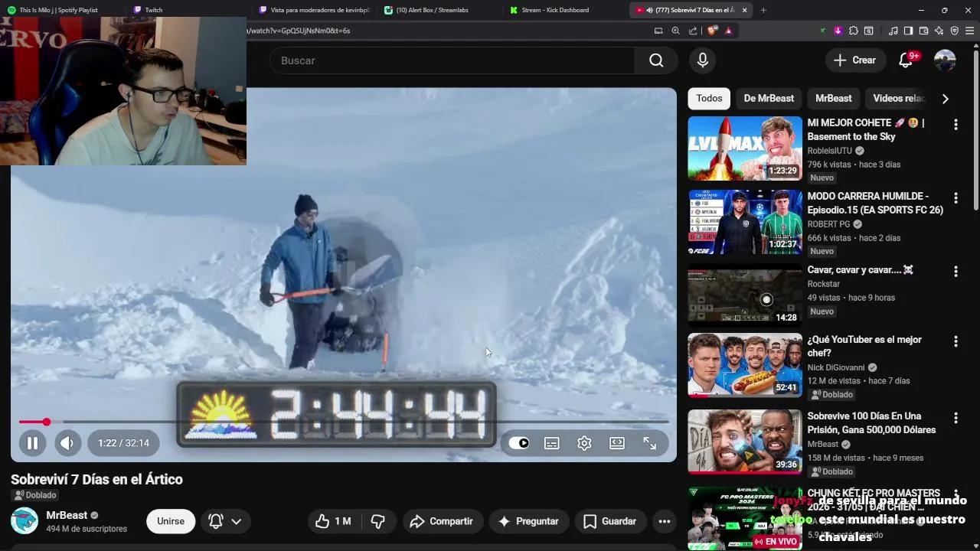Screen dimensions: 980x551
Task: Open the Crear menu button
Action: [x=855, y=60]
